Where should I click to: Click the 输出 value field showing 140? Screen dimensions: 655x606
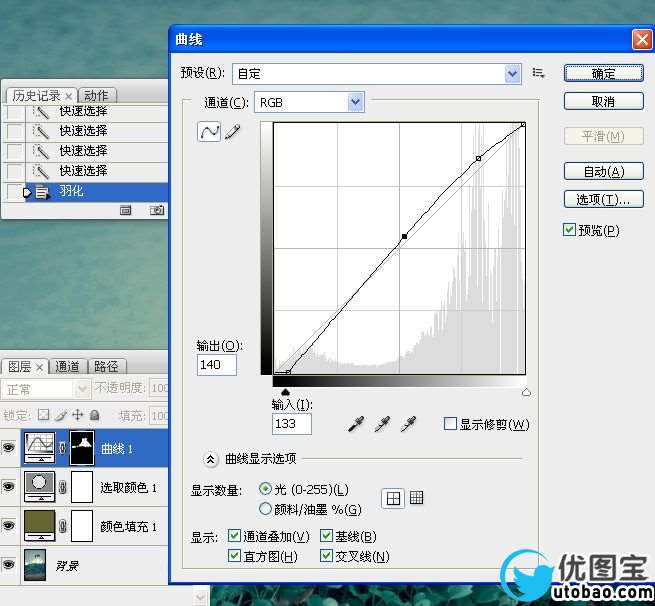pyautogui.click(x=216, y=365)
